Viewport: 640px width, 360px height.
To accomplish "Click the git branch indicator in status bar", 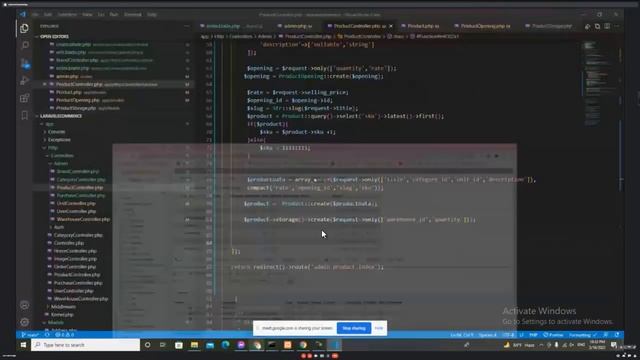I will point(30,335).
